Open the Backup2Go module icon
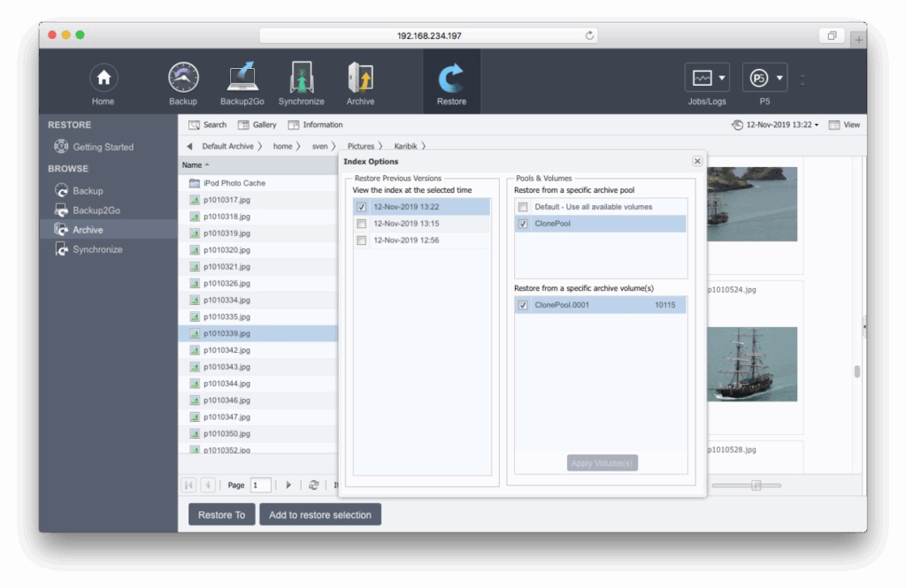Image resolution: width=906 pixels, height=588 pixels. point(242,79)
